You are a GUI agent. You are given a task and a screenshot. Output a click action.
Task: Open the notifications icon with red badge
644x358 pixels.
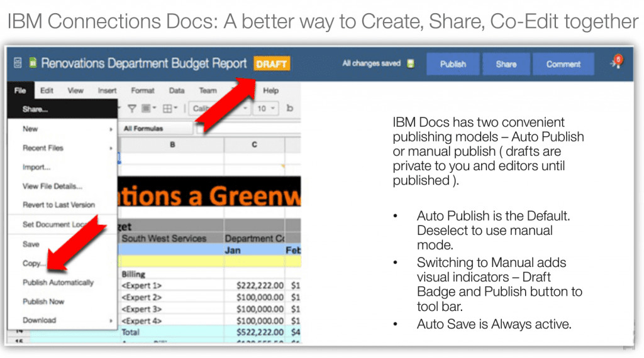tap(617, 62)
